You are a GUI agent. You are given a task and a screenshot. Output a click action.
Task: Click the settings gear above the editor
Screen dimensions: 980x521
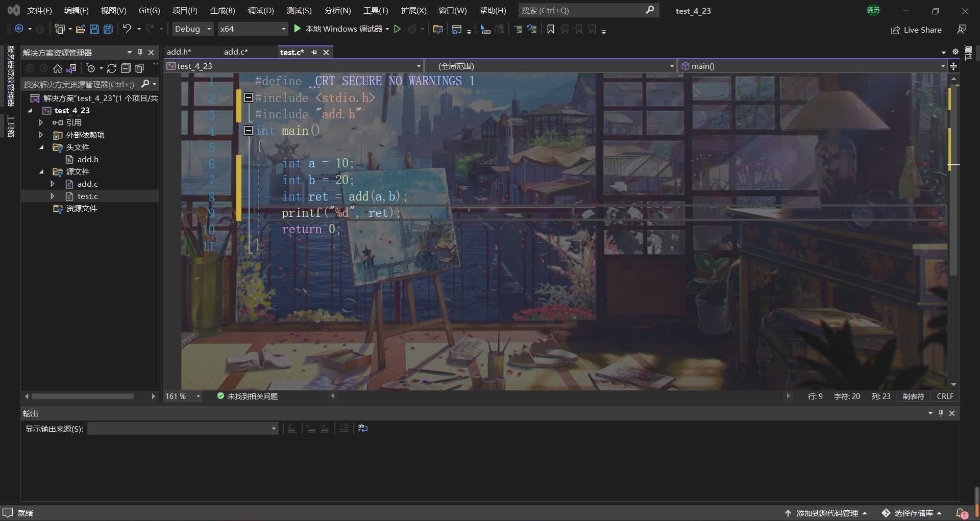point(955,52)
